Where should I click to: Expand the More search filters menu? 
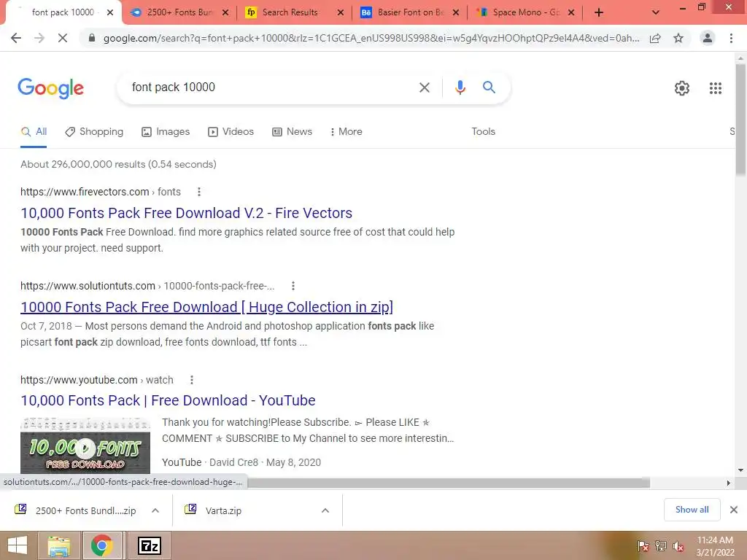[x=347, y=132]
